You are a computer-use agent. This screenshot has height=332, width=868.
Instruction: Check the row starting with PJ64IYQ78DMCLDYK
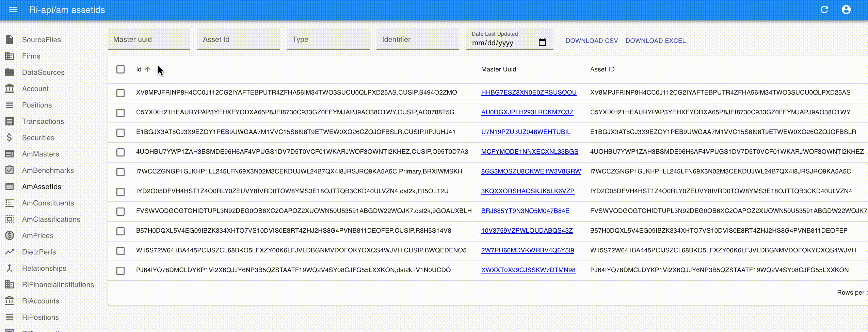[120, 270]
